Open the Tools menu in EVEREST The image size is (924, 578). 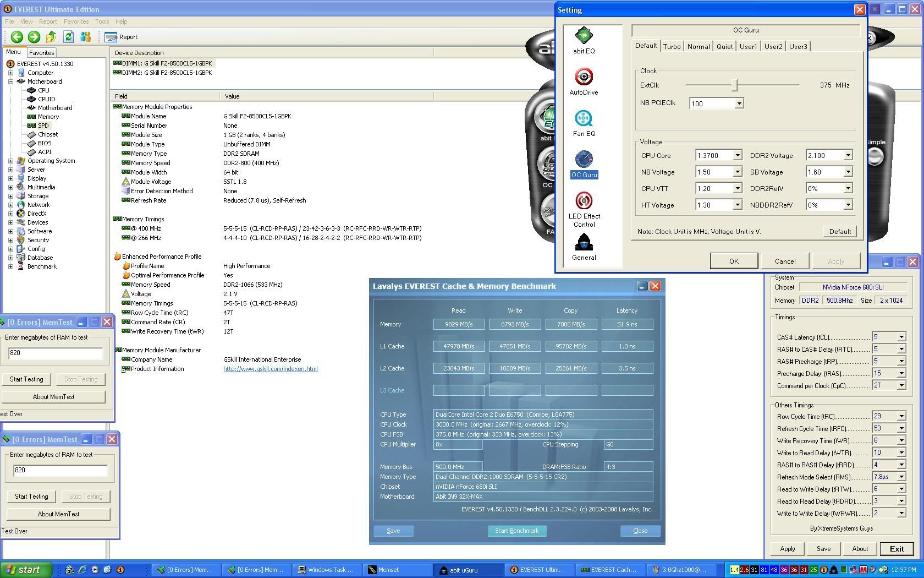pos(102,21)
